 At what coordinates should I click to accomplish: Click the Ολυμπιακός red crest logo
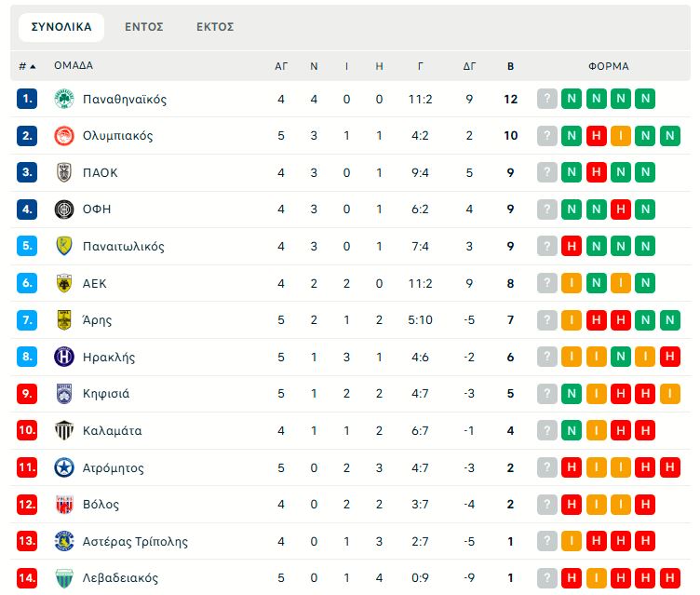tap(64, 136)
